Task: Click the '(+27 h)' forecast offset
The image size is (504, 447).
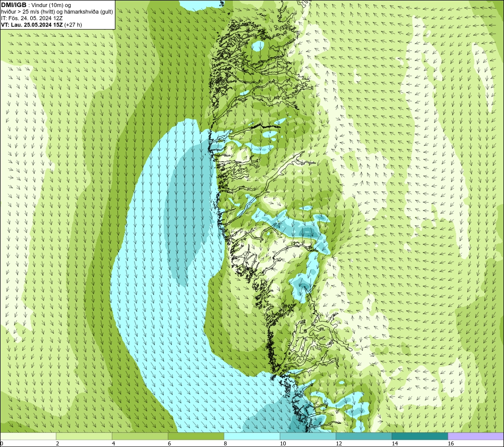Action: pyautogui.click(x=73, y=25)
